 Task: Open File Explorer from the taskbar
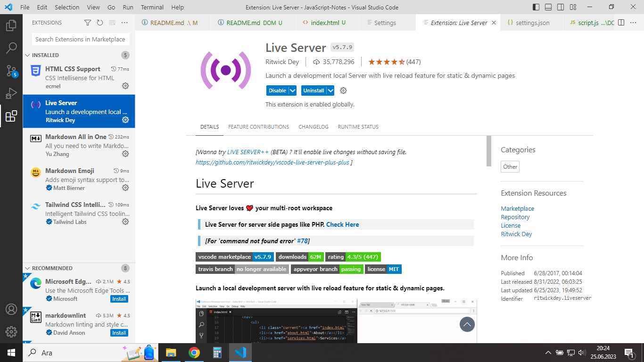[171, 353]
